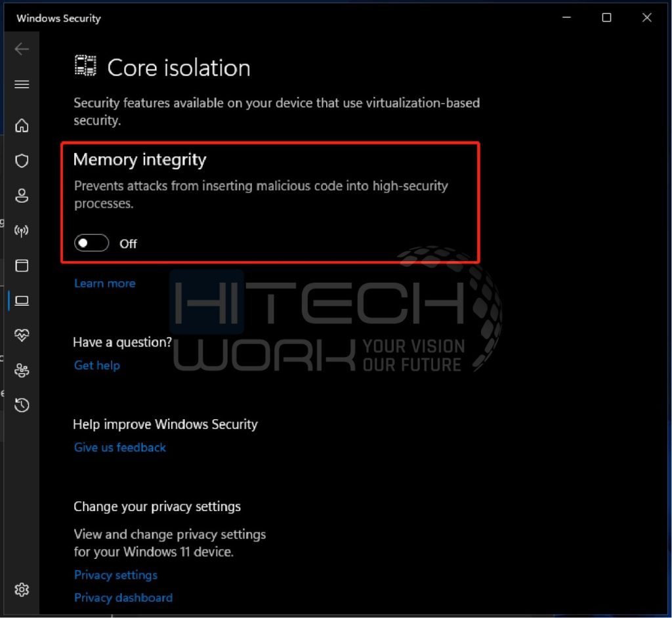Open App & browser control icon
This screenshot has height=618, width=672.
pyautogui.click(x=22, y=266)
